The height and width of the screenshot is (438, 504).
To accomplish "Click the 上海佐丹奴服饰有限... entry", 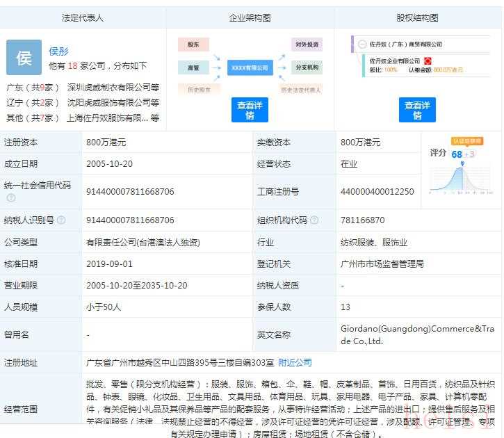I will pos(113,118).
